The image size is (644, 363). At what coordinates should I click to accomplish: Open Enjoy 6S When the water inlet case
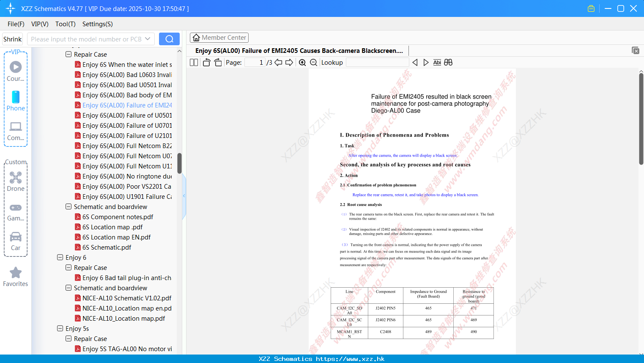pos(123,64)
